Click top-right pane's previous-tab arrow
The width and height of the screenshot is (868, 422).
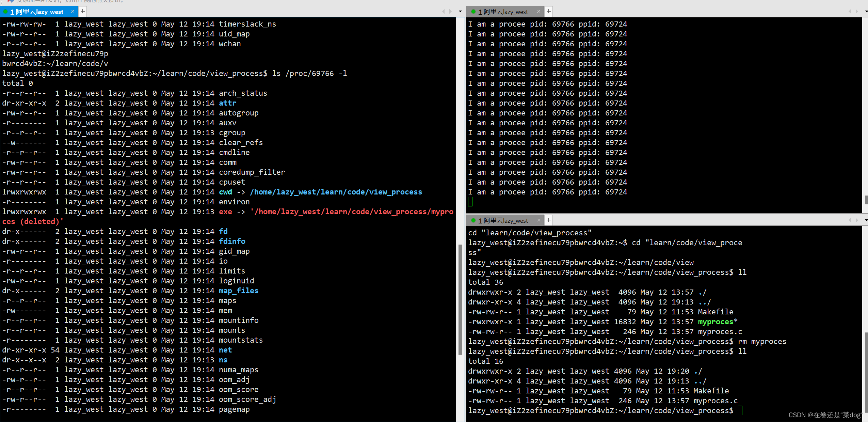(850, 12)
